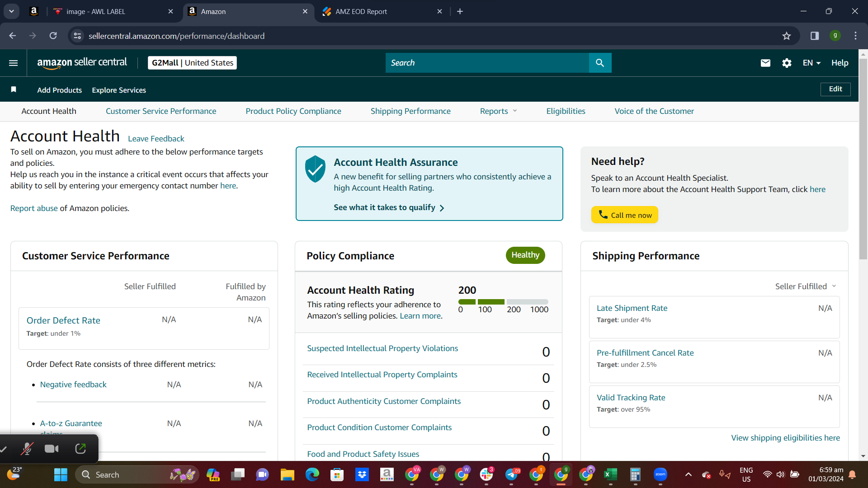868x488 pixels.
Task: Open Dropbox from the taskbar
Action: point(362,474)
